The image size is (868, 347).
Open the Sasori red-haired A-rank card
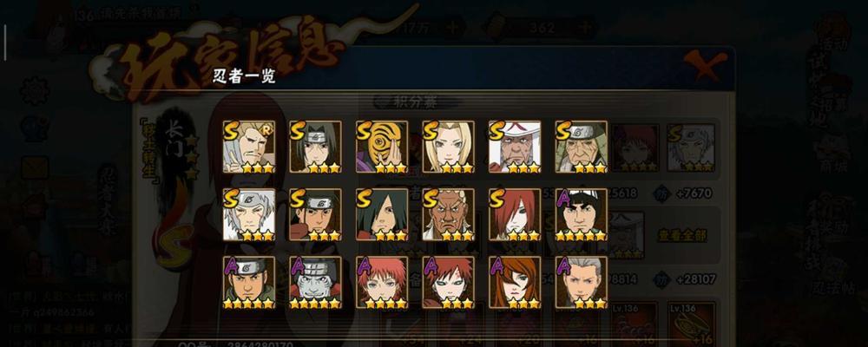(382, 282)
